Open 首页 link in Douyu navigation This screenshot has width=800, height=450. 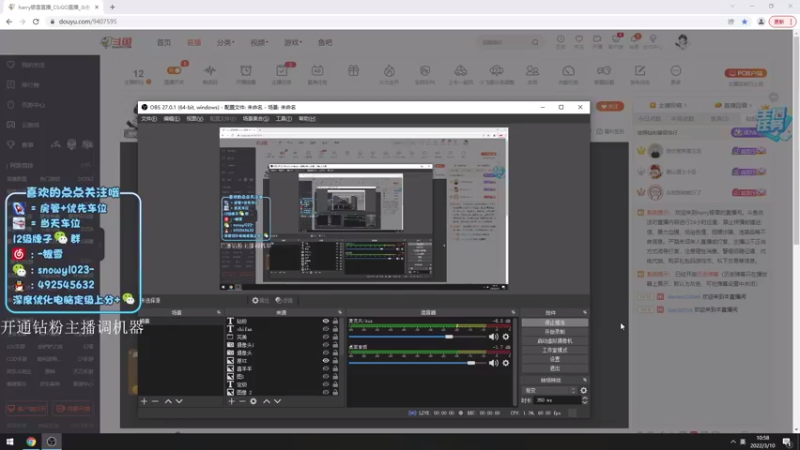tap(164, 42)
